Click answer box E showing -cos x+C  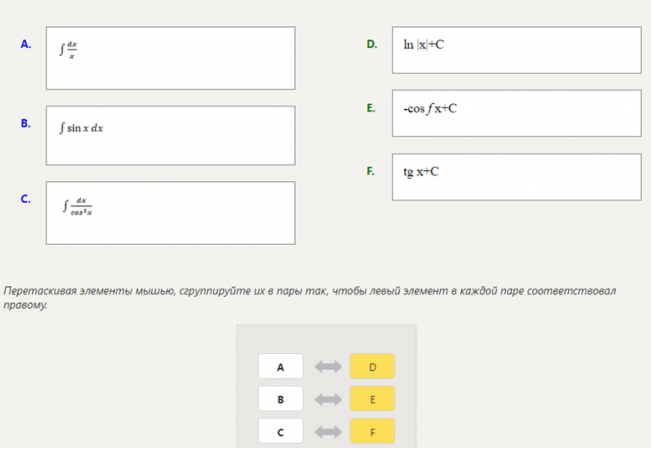coord(517,113)
